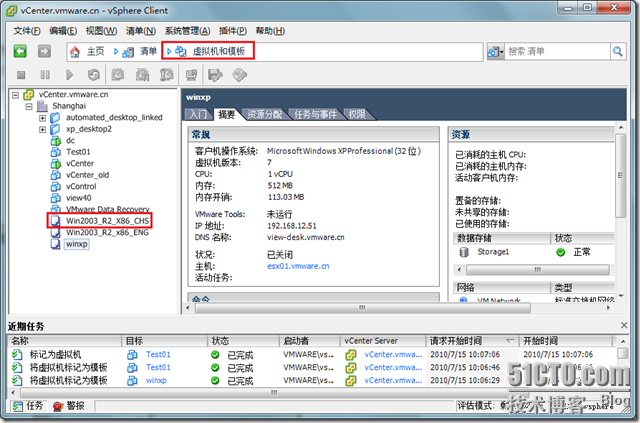640x423 pixels.
Task: Switch to the 入门 tab
Action: [198, 114]
